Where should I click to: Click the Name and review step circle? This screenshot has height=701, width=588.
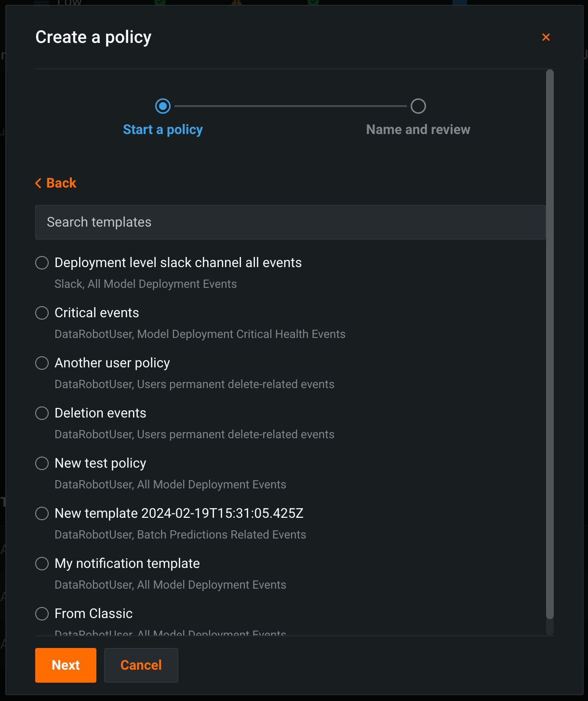(x=418, y=106)
